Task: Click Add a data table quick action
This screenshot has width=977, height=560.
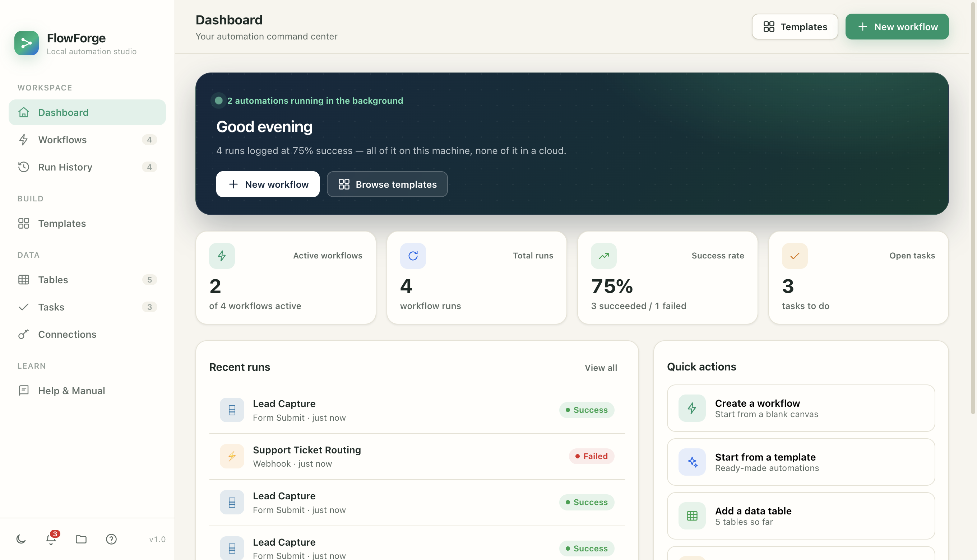Action: click(x=801, y=516)
